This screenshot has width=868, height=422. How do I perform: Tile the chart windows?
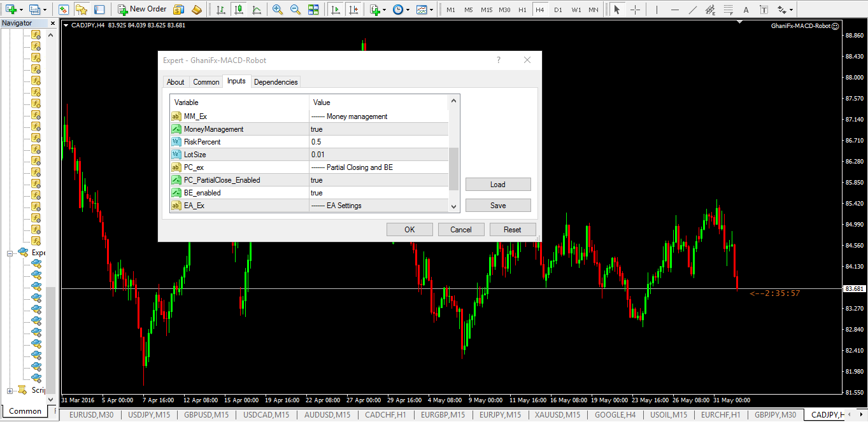313,9
